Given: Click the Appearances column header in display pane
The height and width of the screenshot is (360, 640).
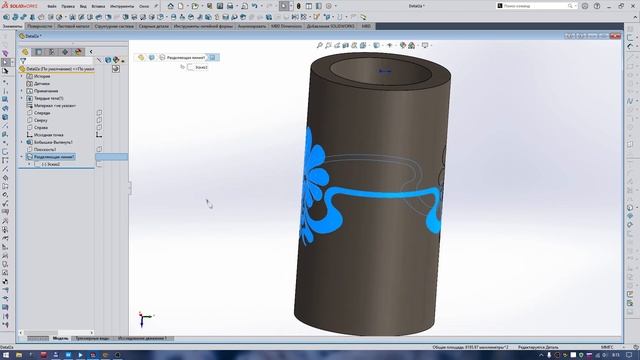Looking at the screenshot, I should [x=116, y=60].
